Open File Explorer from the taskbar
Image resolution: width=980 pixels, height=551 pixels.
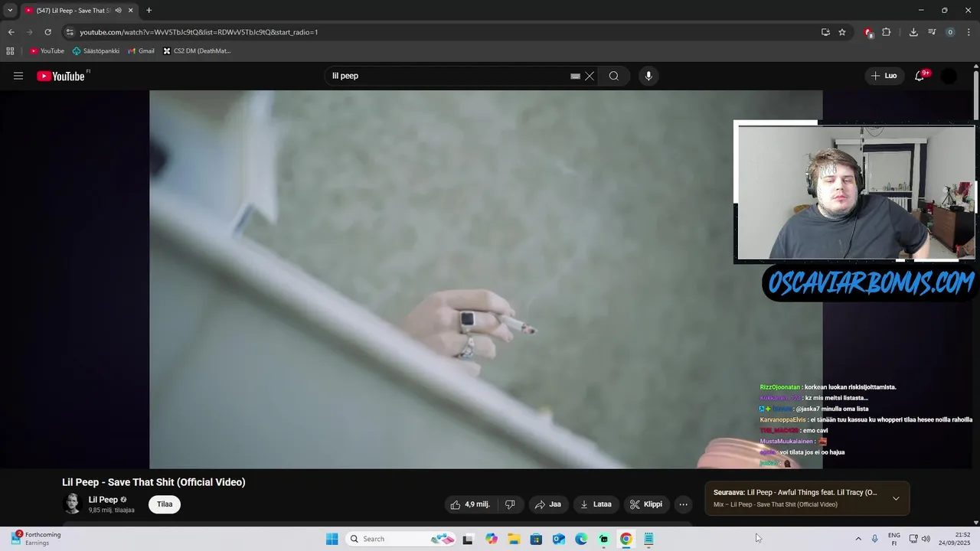point(514,539)
